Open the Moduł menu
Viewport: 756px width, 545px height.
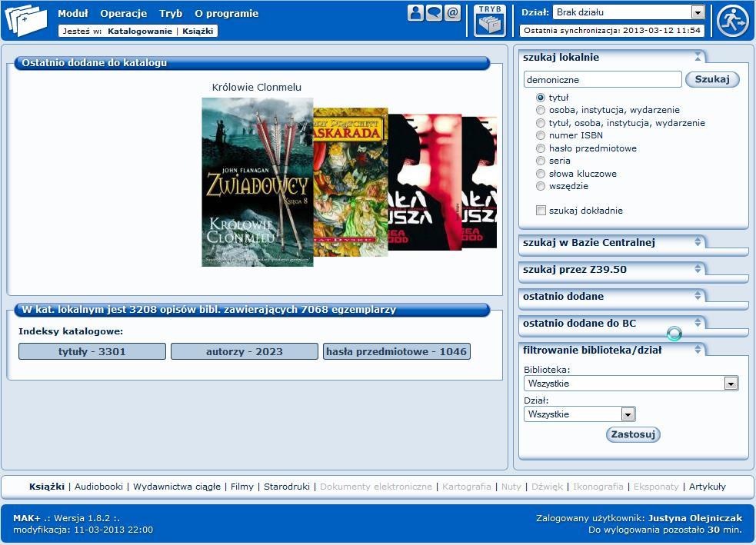point(73,14)
